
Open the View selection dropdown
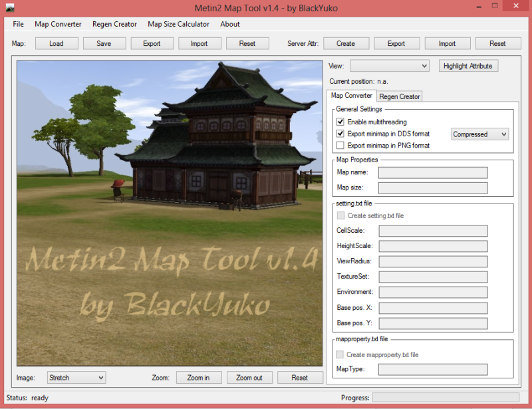[389, 66]
